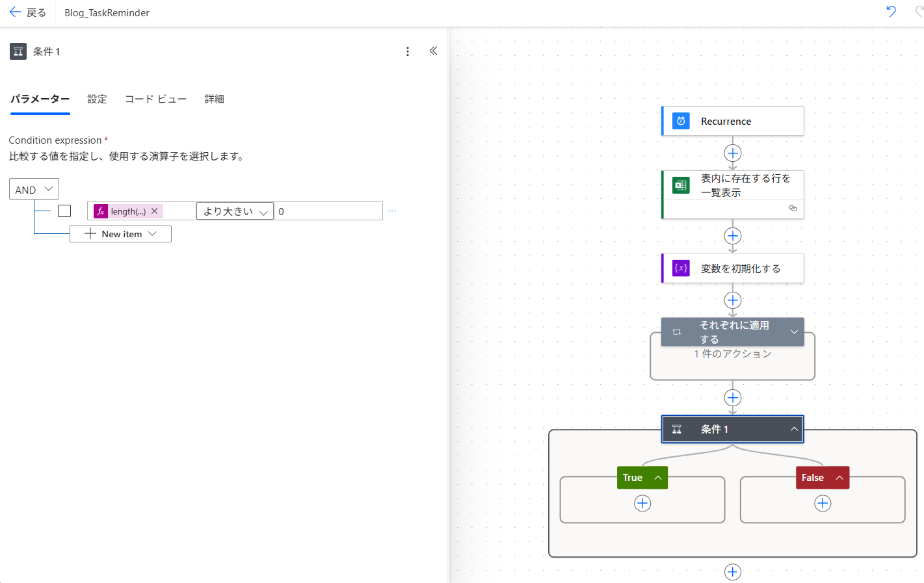Click the 戻る back button
The height and width of the screenshot is (583, 924).
(x=28, y=12)
